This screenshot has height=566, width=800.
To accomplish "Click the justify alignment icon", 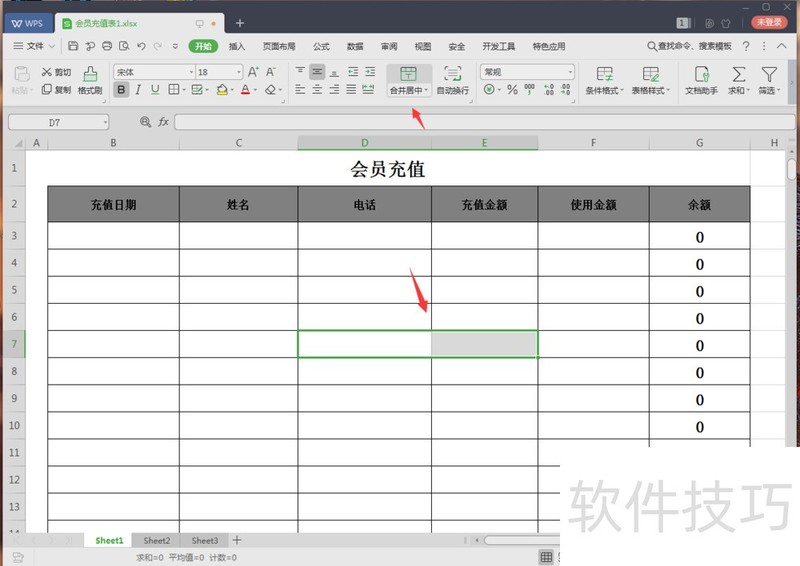I will pos(351,90).
